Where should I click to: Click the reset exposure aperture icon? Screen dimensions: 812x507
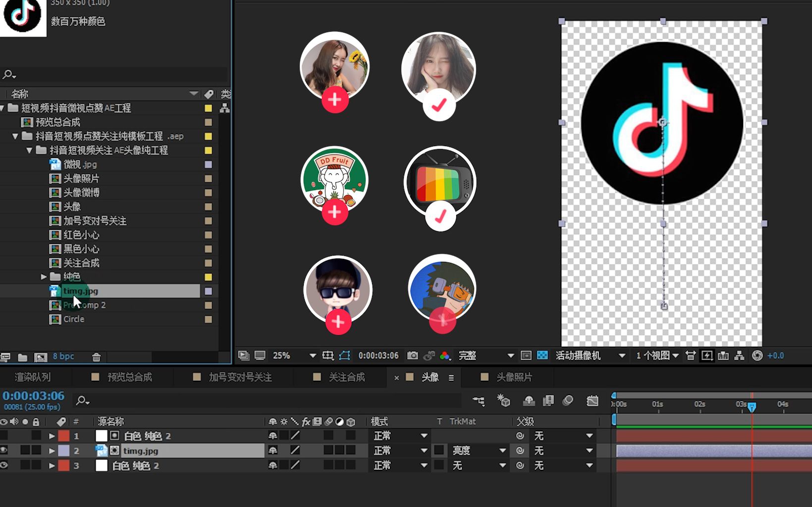tap(757, 355)
